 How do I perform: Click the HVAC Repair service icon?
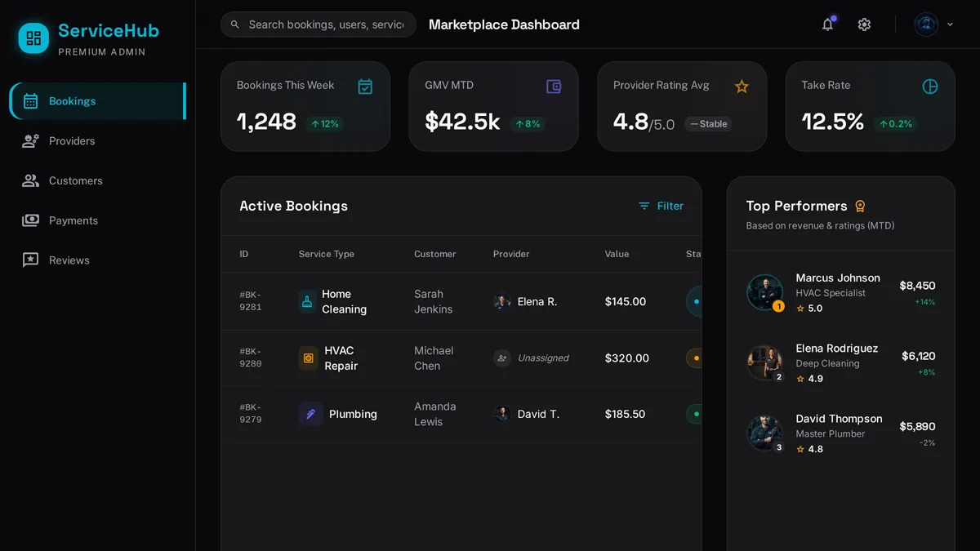click(308, 358)
